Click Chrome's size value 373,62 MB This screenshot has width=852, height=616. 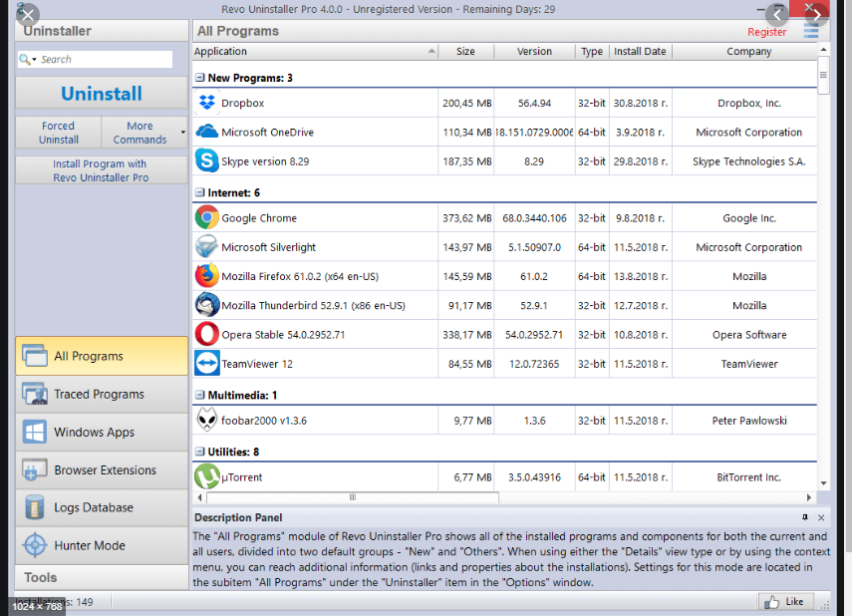[466, 218]
